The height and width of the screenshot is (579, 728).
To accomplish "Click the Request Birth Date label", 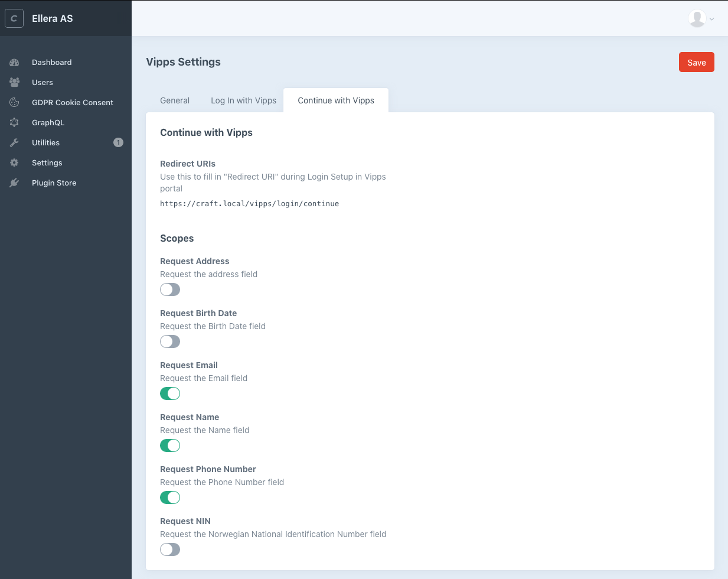I will [198, 313].
